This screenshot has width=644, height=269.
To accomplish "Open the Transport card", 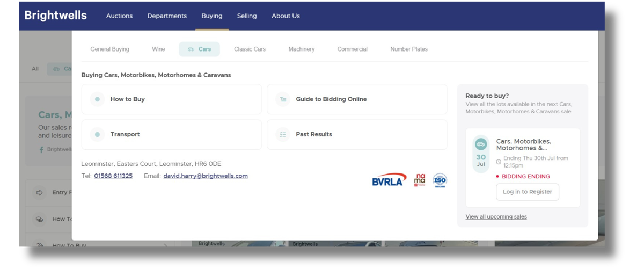I will tap(171, 134).
